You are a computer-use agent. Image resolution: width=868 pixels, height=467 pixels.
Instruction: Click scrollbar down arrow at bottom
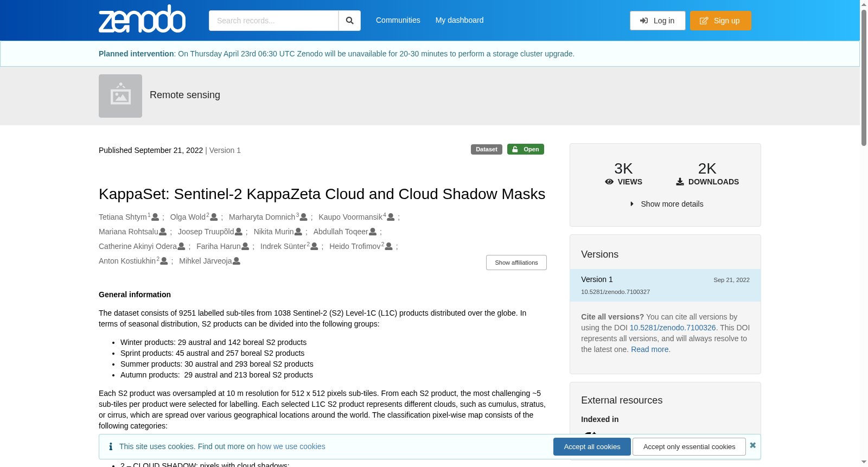click(x=864, y=462)
